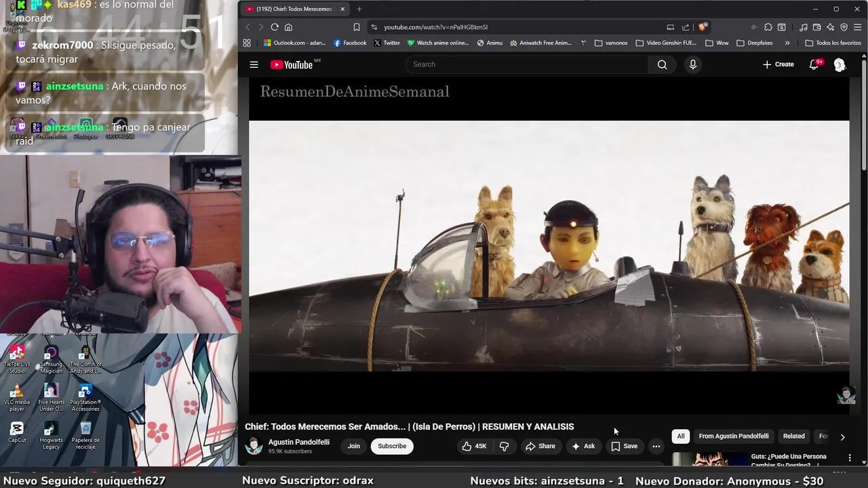Join the Agustin Pandolfelli channel

click(354, 446)
